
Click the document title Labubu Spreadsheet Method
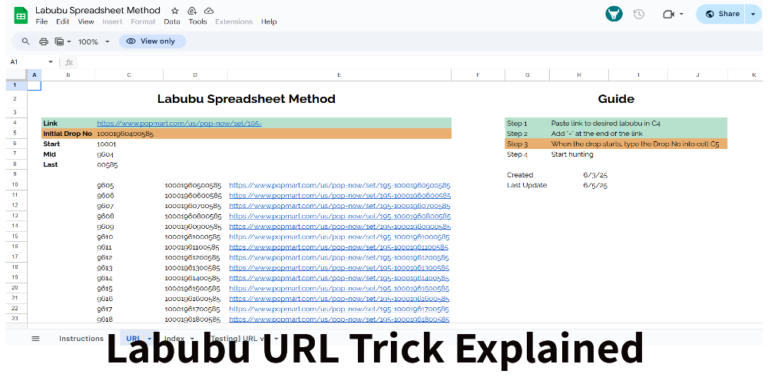[x=97, y=10]
